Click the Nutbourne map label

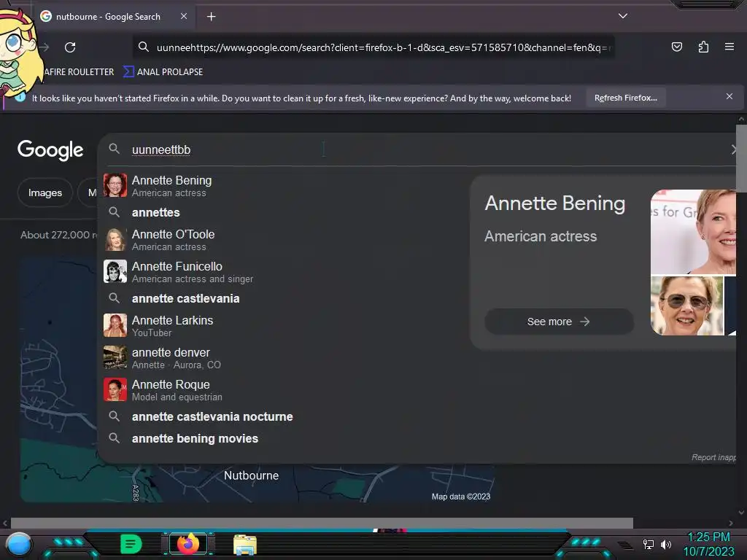(251, 475)
